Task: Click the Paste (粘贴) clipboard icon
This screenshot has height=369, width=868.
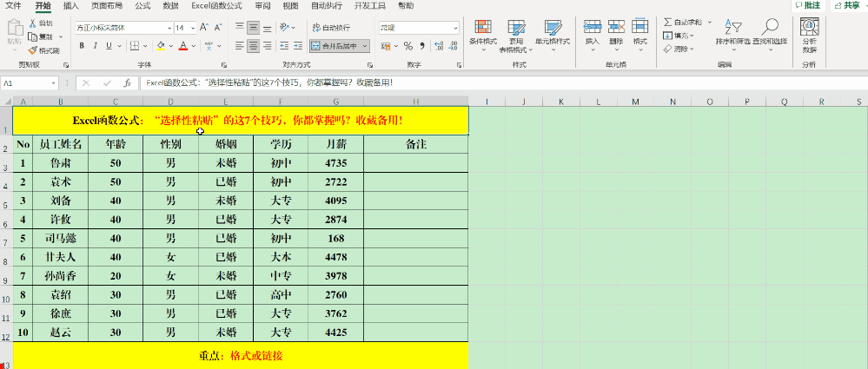Action: (14, 28)
